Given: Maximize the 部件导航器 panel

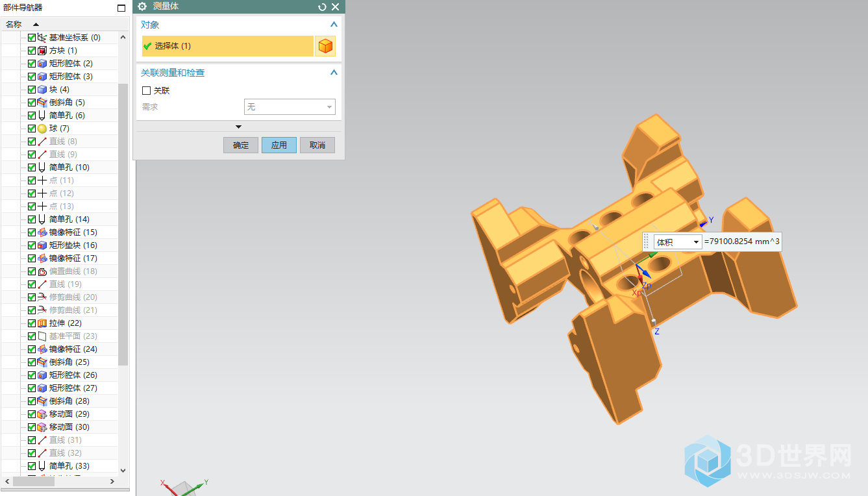Looking at the screenshot, I should pos(121,8).
